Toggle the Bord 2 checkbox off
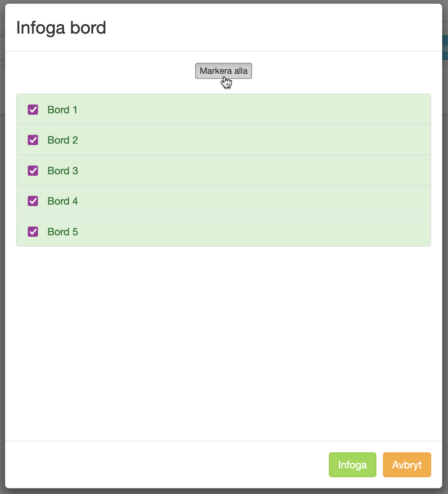448x494 pixels. coord(33,140)
